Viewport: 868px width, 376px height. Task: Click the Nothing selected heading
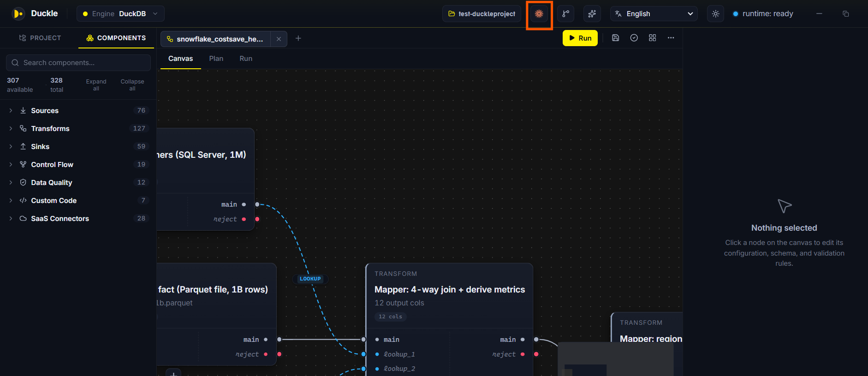point(784,228)
